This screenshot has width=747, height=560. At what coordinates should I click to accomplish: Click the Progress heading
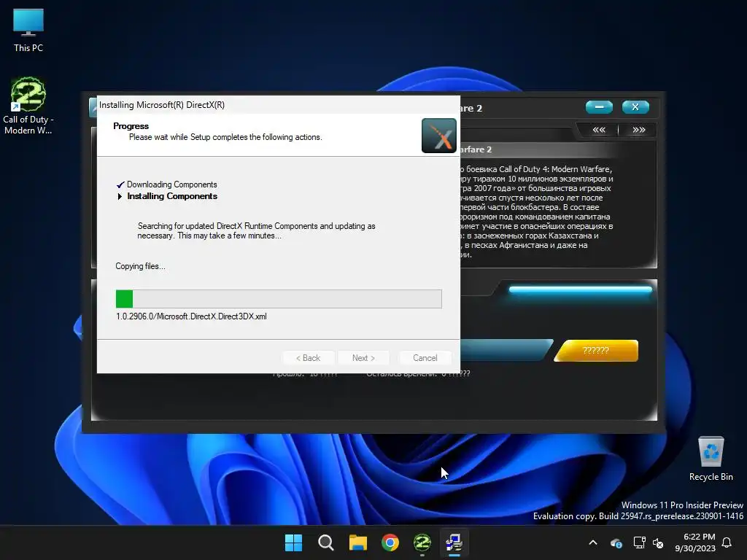pyautogui.click(x=131, y=125)
